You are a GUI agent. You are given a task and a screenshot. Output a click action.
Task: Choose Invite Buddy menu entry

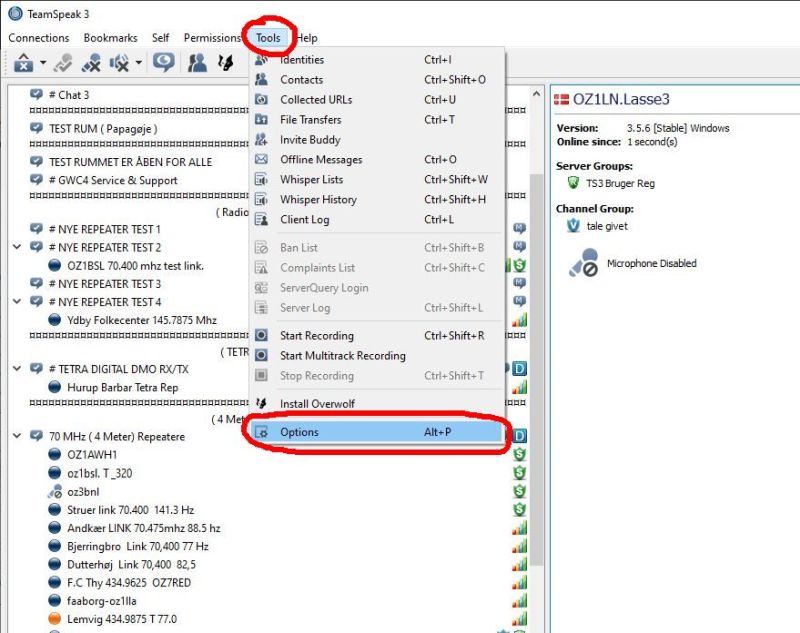(377, 139)
